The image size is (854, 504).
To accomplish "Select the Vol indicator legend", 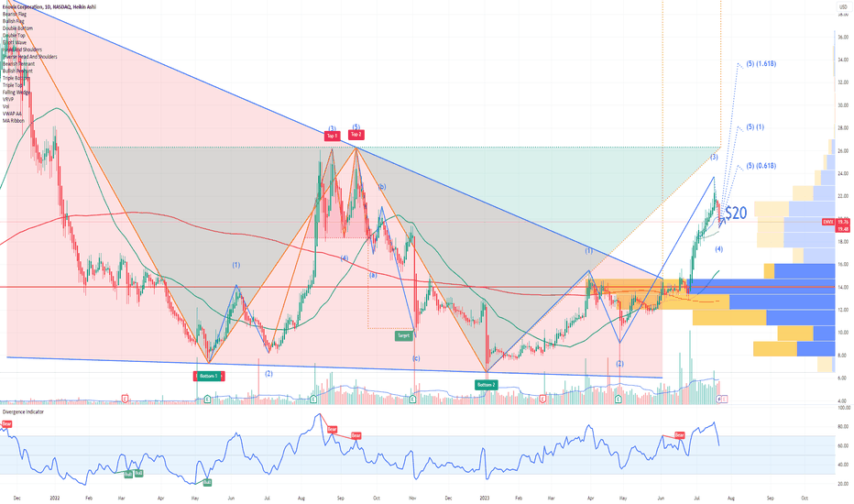I will click(x=6, y=106).
